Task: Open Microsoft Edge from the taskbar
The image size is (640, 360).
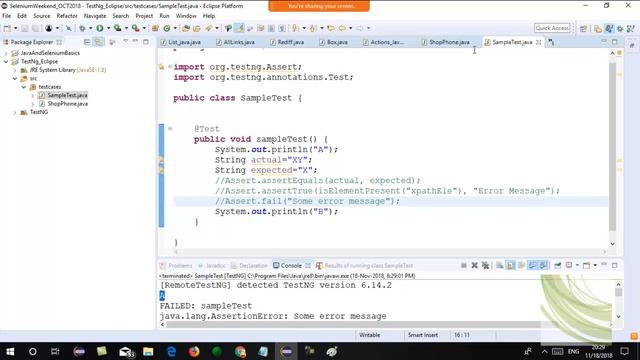Action: (171, 351)
